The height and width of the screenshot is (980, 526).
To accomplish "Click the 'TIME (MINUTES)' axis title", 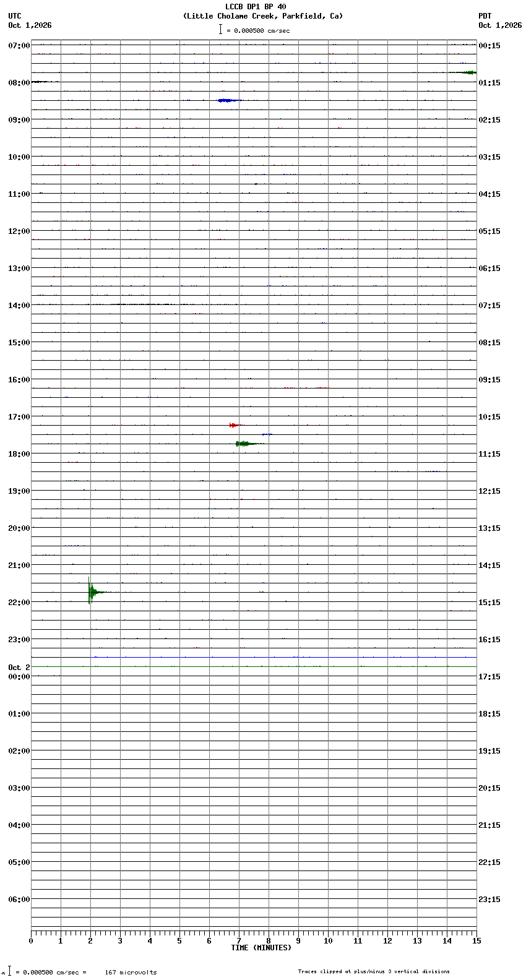I will [x=261, y=948].
